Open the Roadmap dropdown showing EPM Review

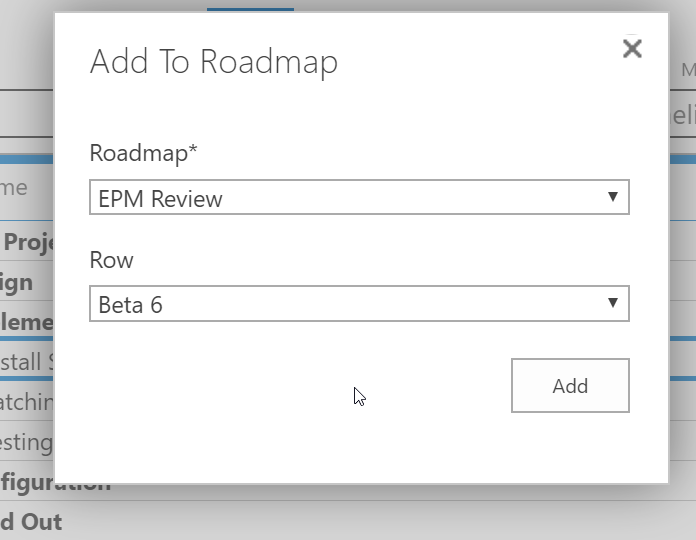coord(359,197)
